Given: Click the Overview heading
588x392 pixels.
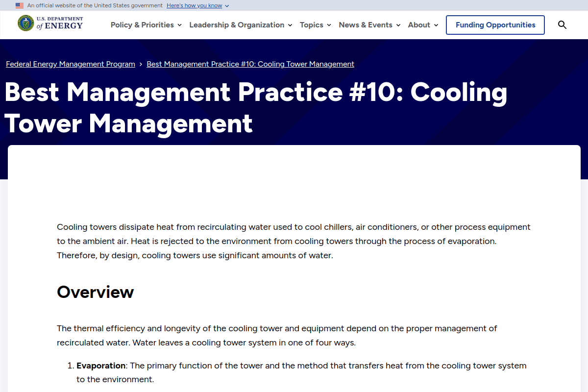Looking at the screenshot, I should [96, 292].
